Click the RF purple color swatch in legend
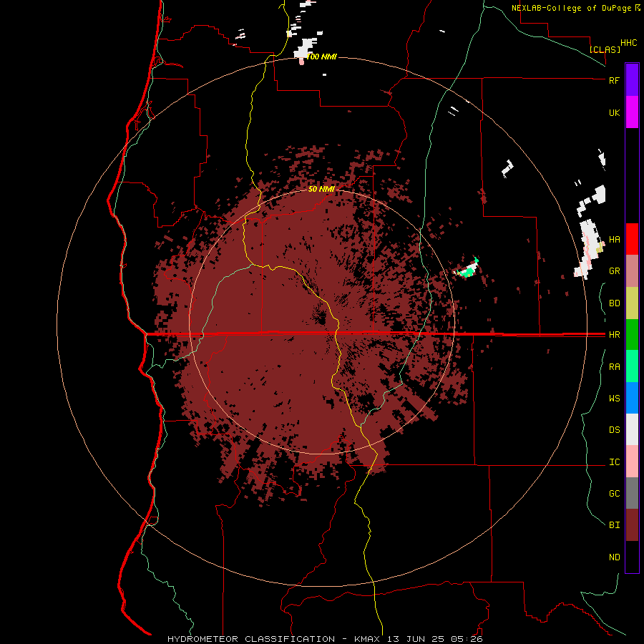The height and width of the screenshot is (644, 644). (x=632, y=80)
